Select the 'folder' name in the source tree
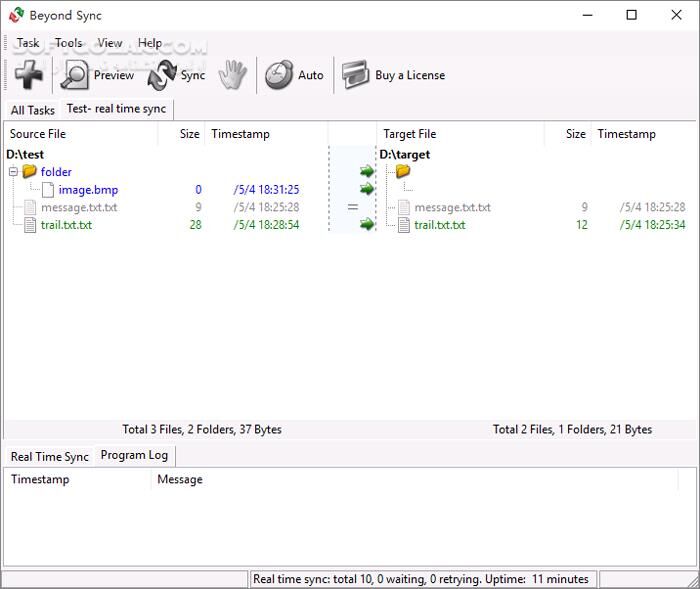This screenshot has height=589, width=700. point(56,172)
